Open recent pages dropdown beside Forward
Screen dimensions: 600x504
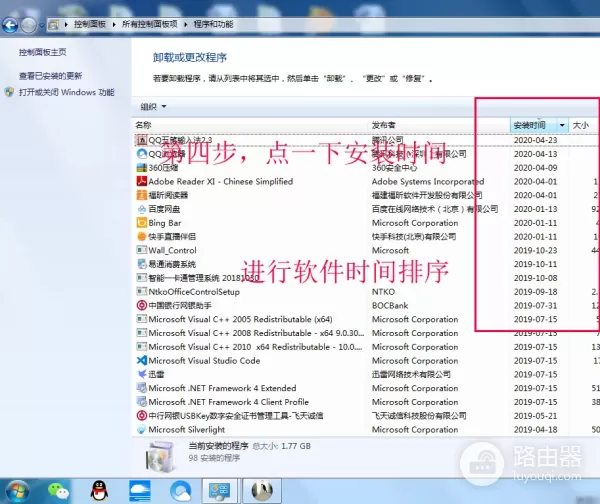[41, 26]
